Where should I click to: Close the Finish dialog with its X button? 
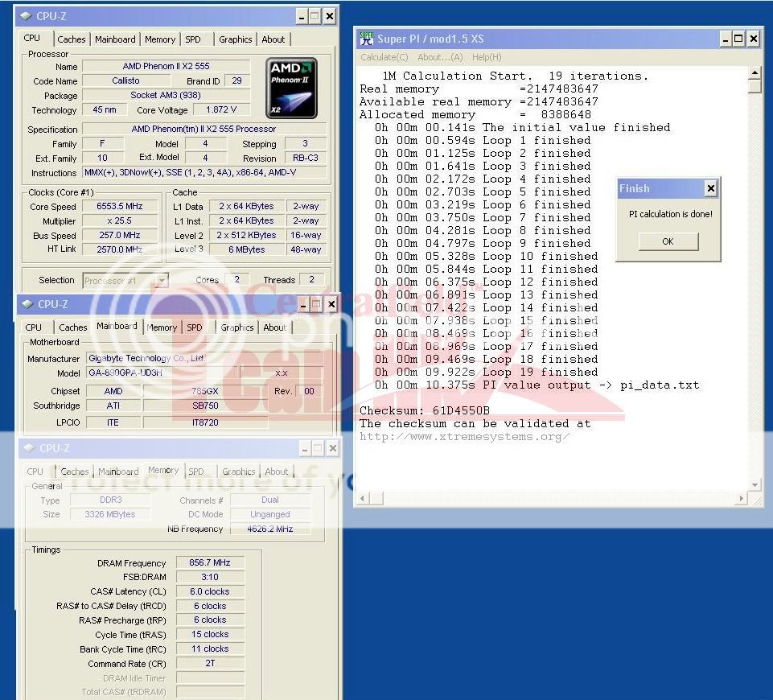click(710, 187)
